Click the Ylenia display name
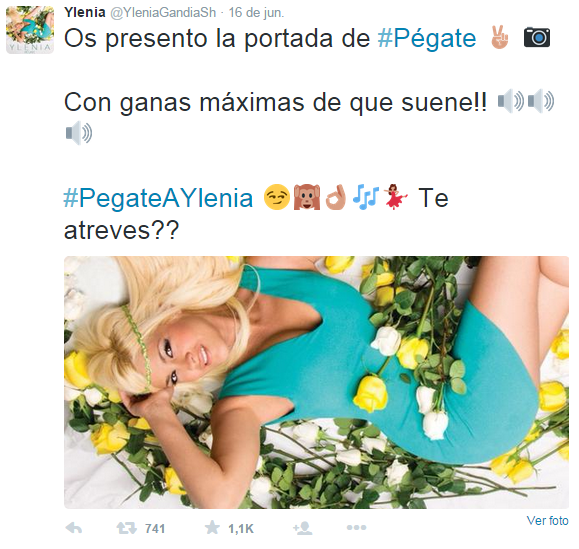 tap(85, 12)
